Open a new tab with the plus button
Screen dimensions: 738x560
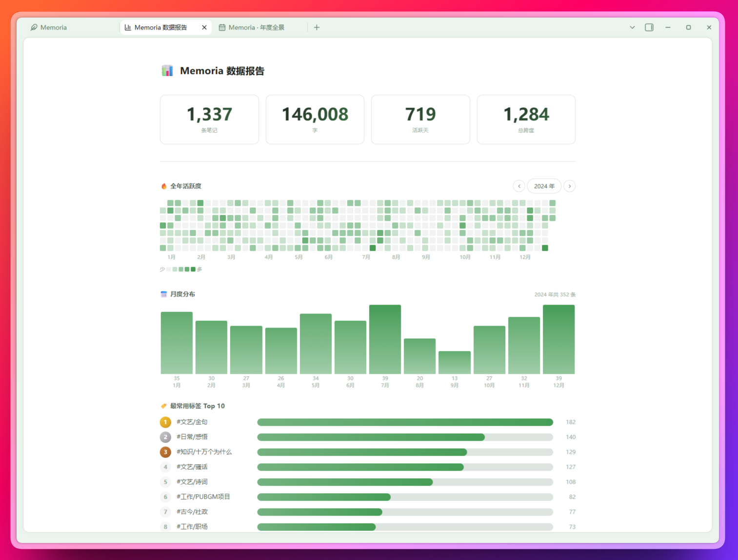point(317,27)
